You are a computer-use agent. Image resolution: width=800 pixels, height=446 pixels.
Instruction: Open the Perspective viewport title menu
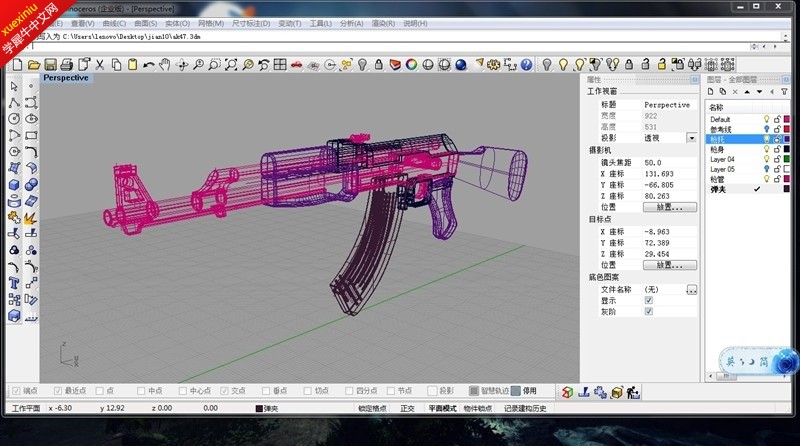point(66,78)
